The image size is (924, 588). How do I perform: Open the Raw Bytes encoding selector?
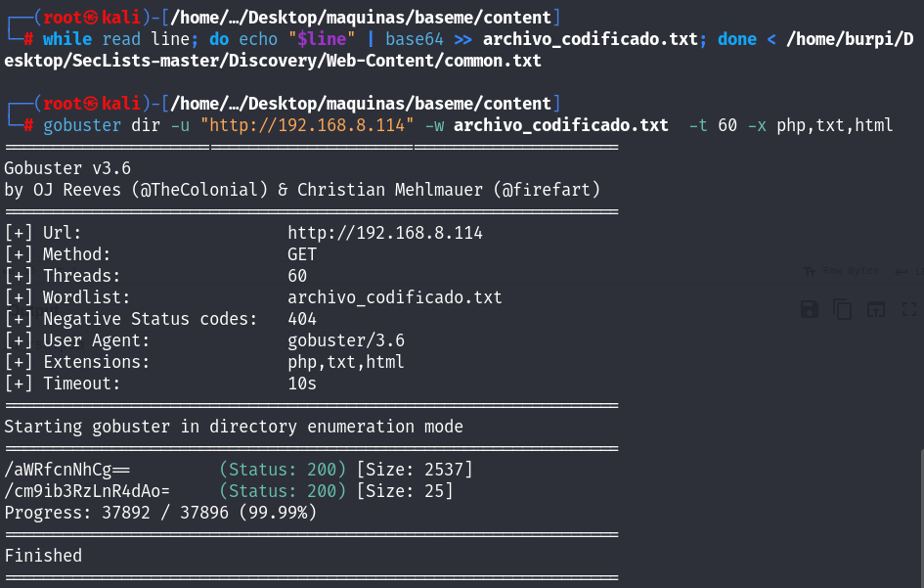(850, 271)
